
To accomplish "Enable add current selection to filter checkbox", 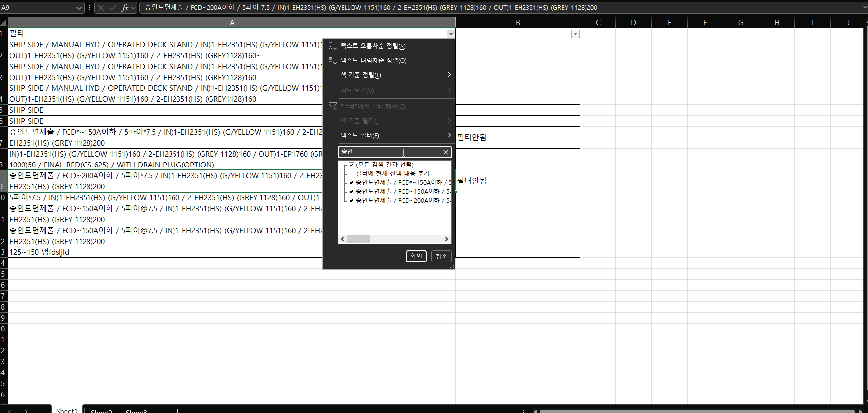I will point(351,173).
